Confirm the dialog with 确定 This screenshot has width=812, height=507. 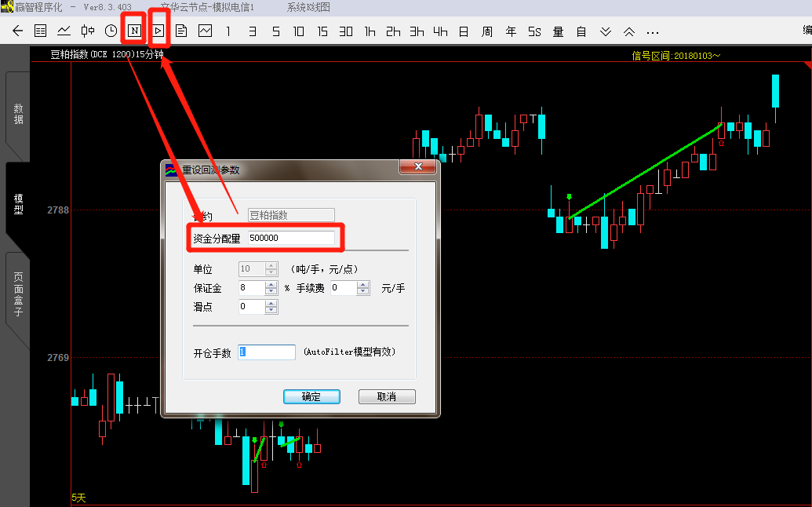click(311, 396)
